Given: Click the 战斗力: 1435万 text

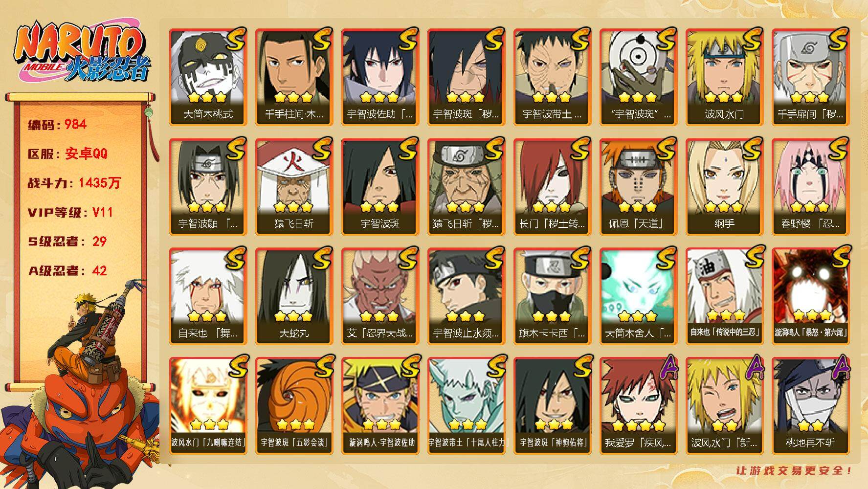Looking at the screenshot, I should (x=74, y=183).
